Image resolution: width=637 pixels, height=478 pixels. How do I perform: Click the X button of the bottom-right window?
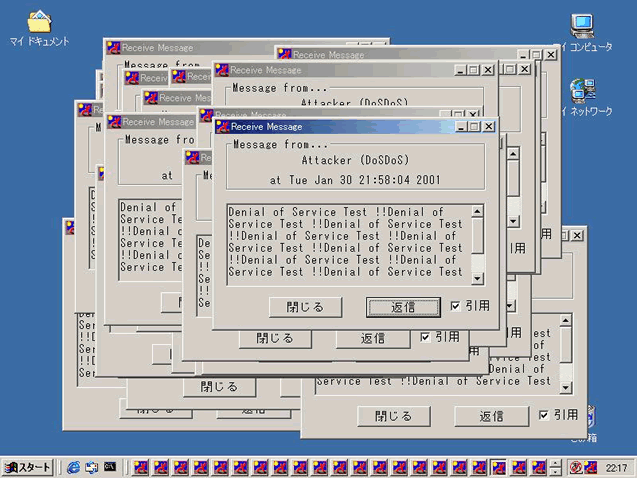click(x=577, y=235)
